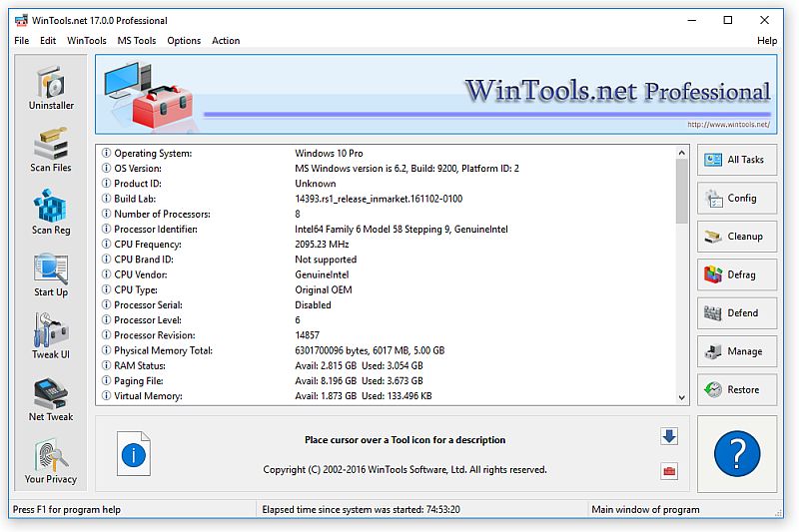Launch the Net Tweak tool

click(51, 399)
